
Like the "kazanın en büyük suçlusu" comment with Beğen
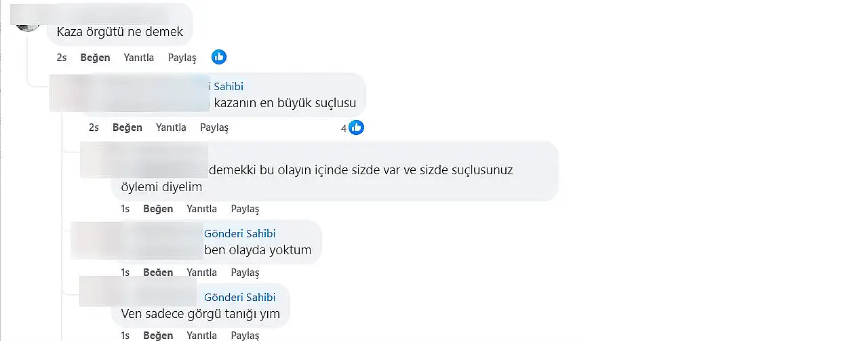127,127
